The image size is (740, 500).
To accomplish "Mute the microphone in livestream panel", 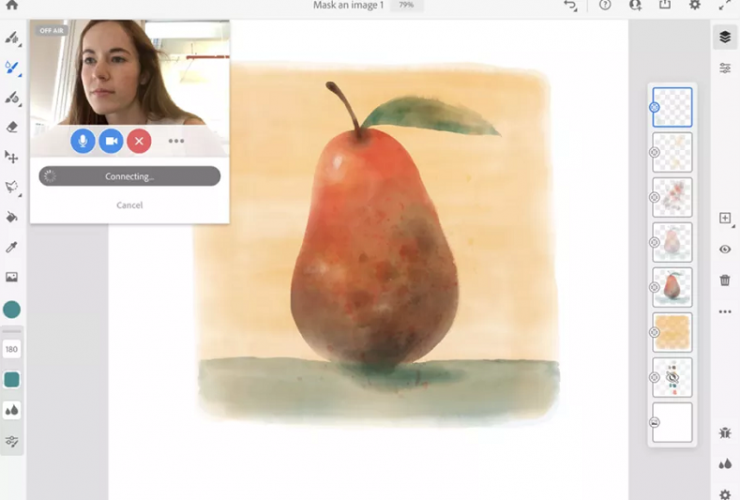I will click(x=83, y=141).
